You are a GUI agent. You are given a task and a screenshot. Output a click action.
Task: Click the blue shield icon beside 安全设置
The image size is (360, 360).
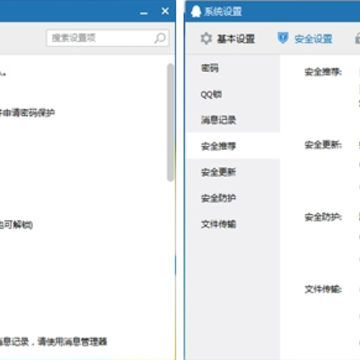click(x=283, y=38)
